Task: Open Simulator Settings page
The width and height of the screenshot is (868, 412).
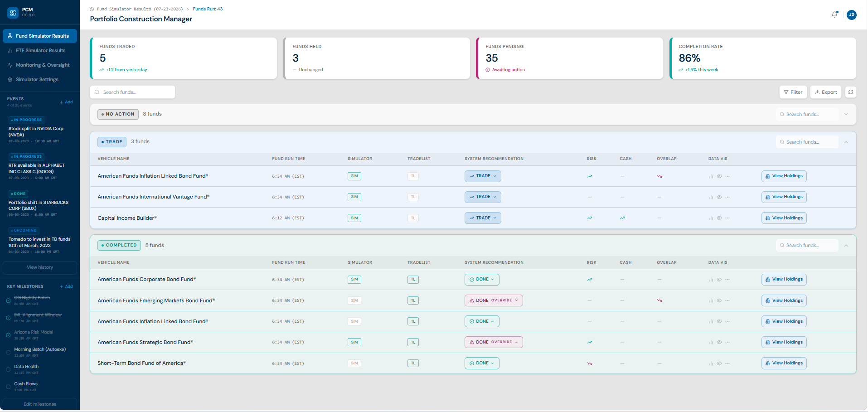Action: 40,79
